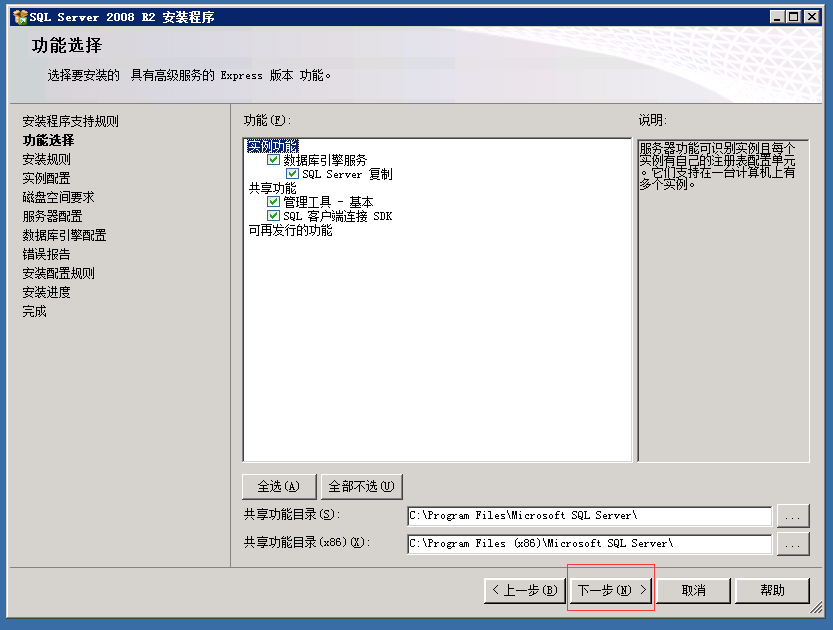Browse for the 共享功能目录(S) folder
Image resolution: width=833 pixels, height=630 pixels.
tap(793, 516)
